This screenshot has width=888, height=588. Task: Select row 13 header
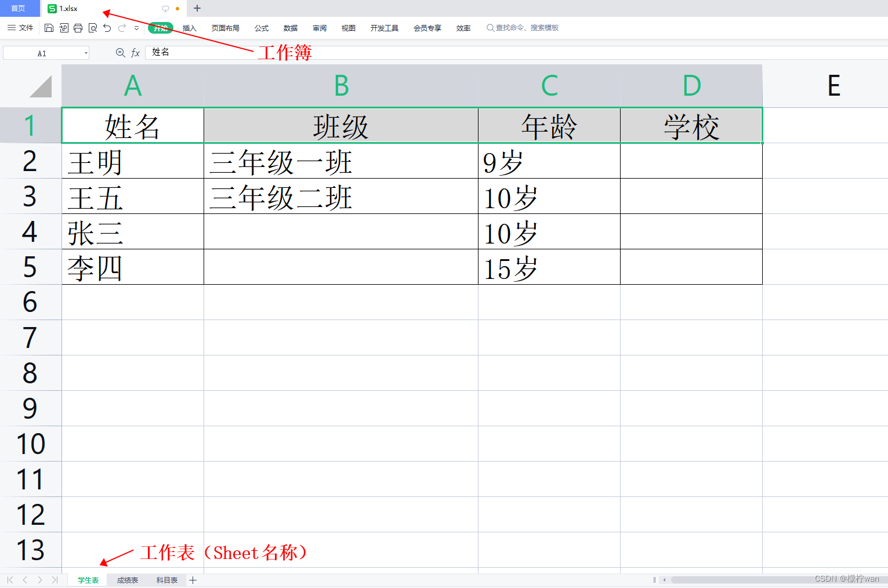30,550
